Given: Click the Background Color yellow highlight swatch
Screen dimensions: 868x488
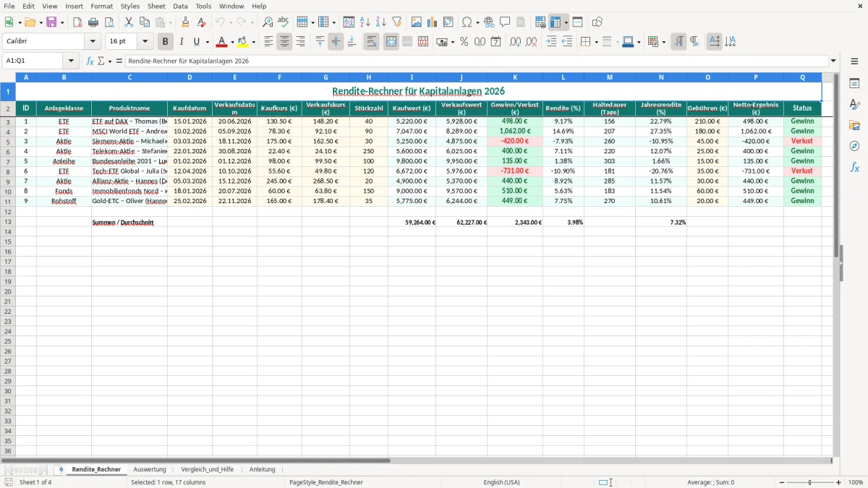Looking at the screenshot, I should coord(244,42).
